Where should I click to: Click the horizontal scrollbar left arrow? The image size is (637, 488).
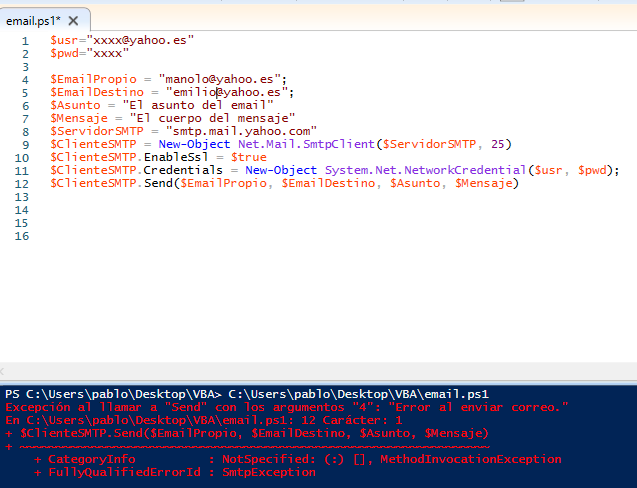(5, 370)
